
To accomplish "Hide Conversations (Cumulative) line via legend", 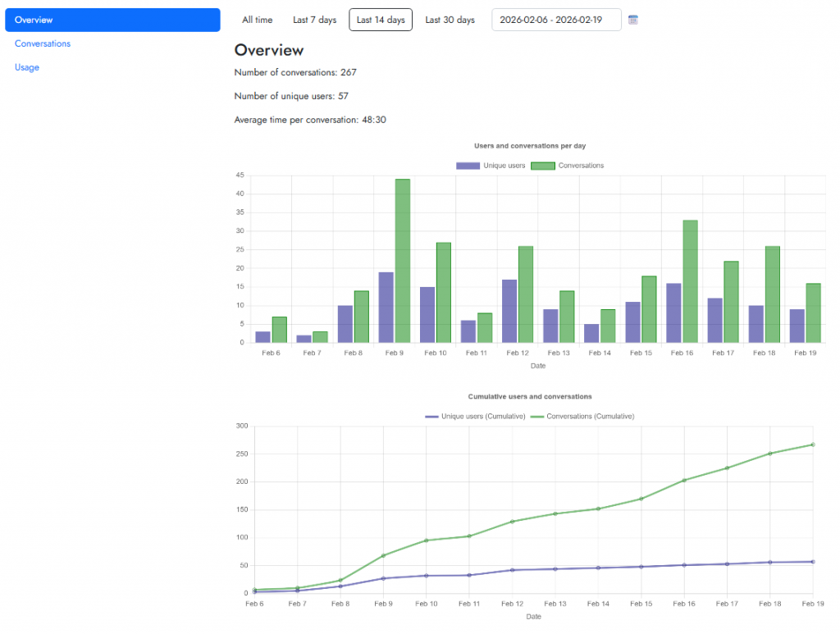I will click(582, 417).
